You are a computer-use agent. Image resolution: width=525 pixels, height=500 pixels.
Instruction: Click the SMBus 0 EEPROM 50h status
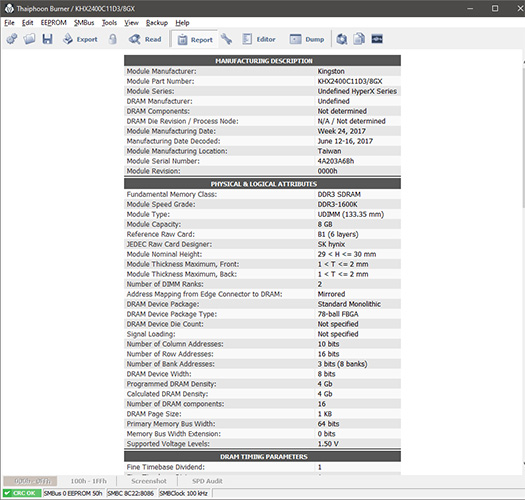[x=73, y=493]
